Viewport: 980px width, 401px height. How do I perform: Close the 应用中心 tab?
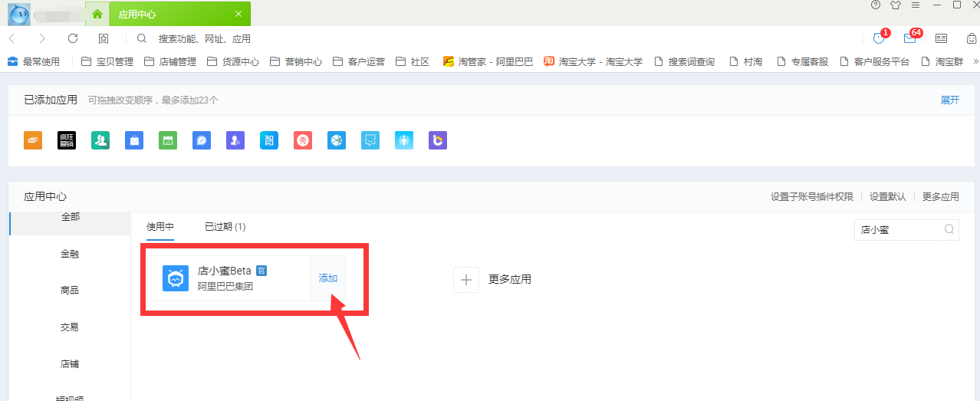[x=238, y=14]
